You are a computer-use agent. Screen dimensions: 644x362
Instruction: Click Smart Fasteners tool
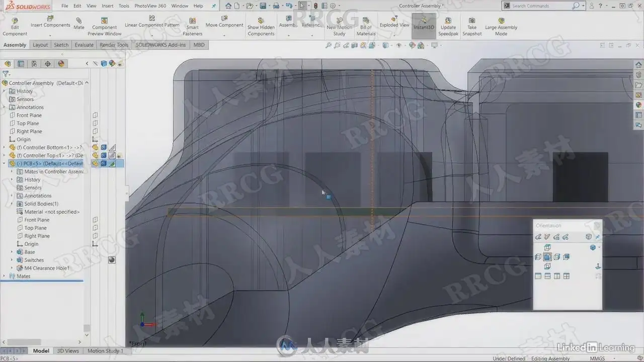tap(192, 27)
